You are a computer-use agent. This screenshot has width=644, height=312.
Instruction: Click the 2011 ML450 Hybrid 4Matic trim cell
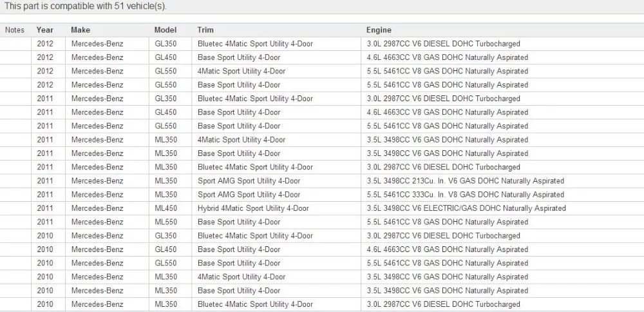pos(276,208)
